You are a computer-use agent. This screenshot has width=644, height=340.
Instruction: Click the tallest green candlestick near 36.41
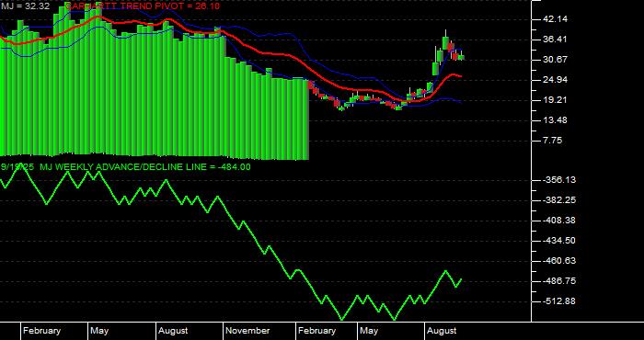445,42
